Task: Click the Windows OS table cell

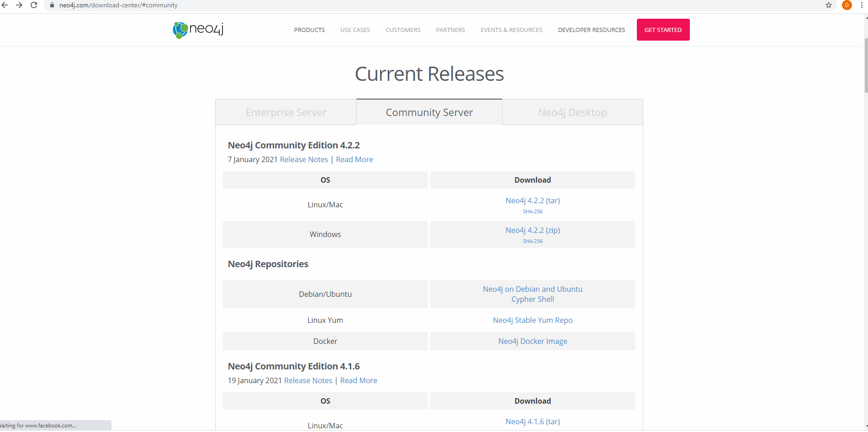Action: point(325,234)
